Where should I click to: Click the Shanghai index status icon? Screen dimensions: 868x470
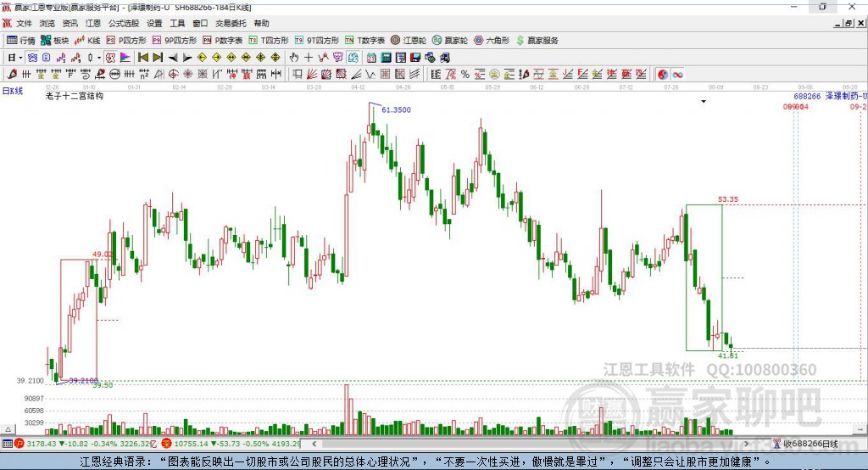[19, 444]
